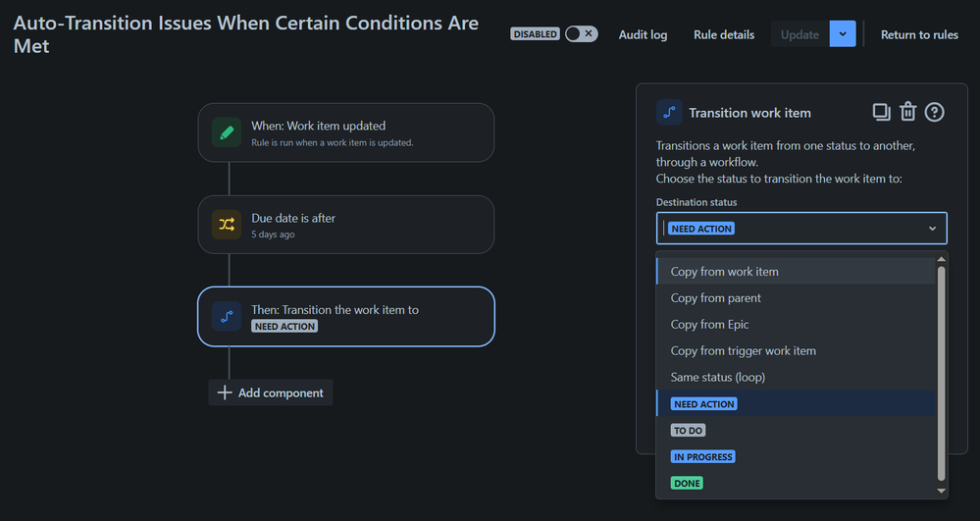Select the Due date is after condition

tap(346, 225)
